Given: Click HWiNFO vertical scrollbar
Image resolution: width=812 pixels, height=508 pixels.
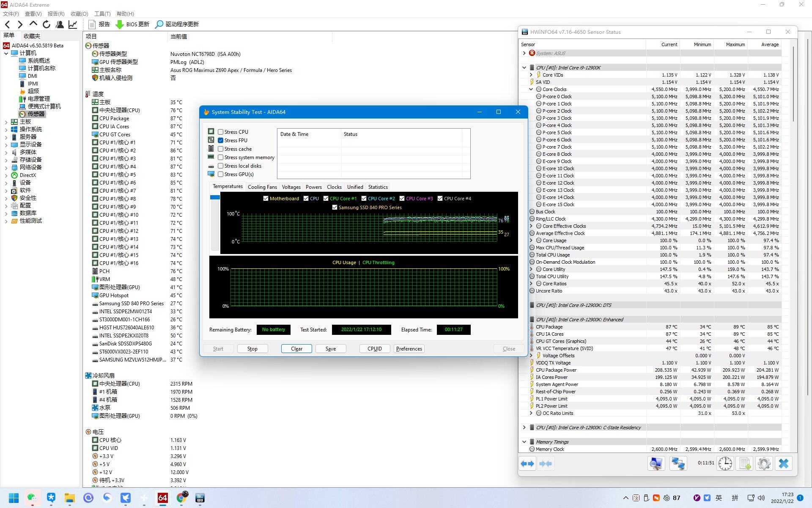Looking at the screenshot, I should [x=793, y=85].
